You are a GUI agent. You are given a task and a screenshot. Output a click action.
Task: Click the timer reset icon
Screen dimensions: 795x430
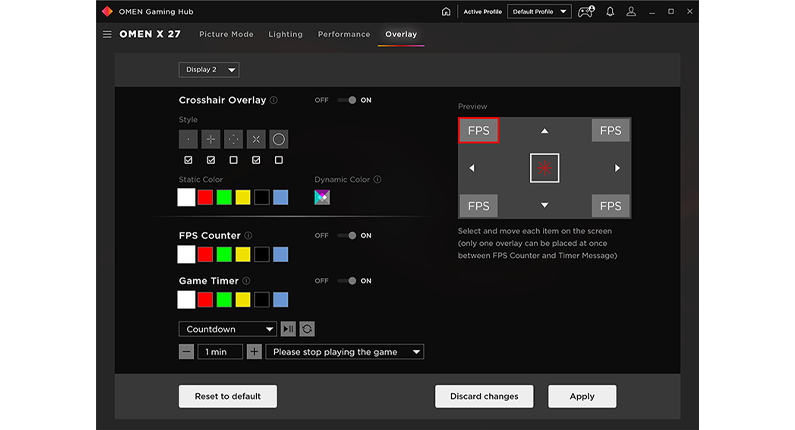[307, 329]
